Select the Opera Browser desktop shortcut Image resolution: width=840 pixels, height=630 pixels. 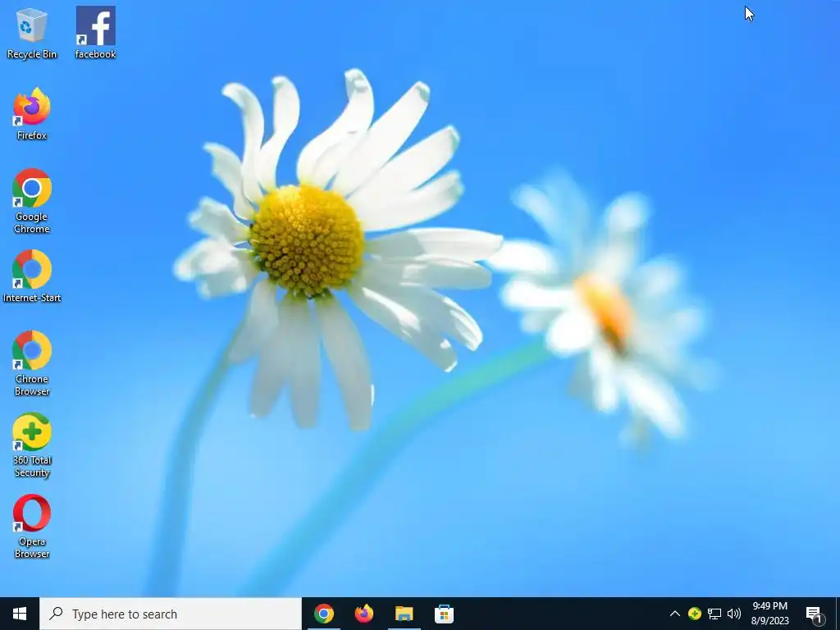click(32, 526)
